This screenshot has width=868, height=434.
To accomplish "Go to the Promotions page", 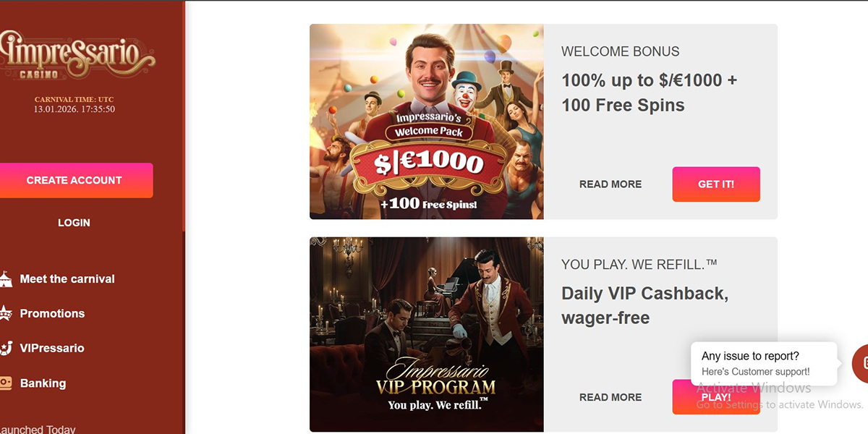I will (x=52, y=313).
